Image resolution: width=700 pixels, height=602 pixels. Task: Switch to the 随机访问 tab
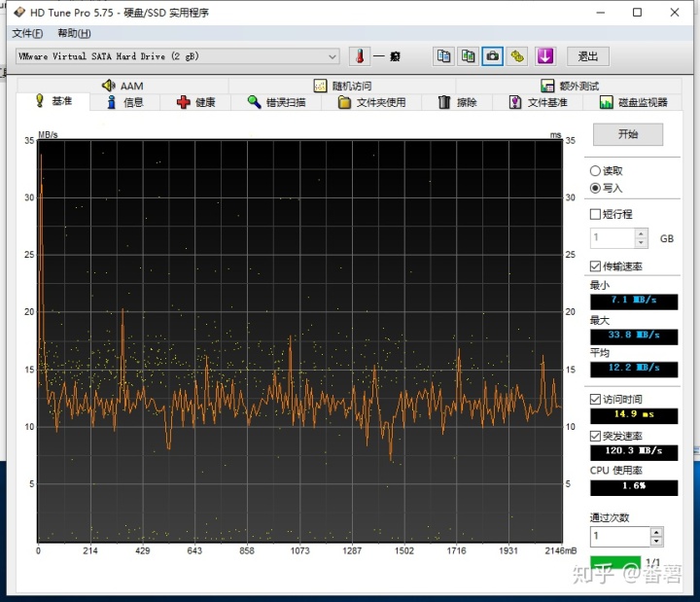(x=342, y=86)
